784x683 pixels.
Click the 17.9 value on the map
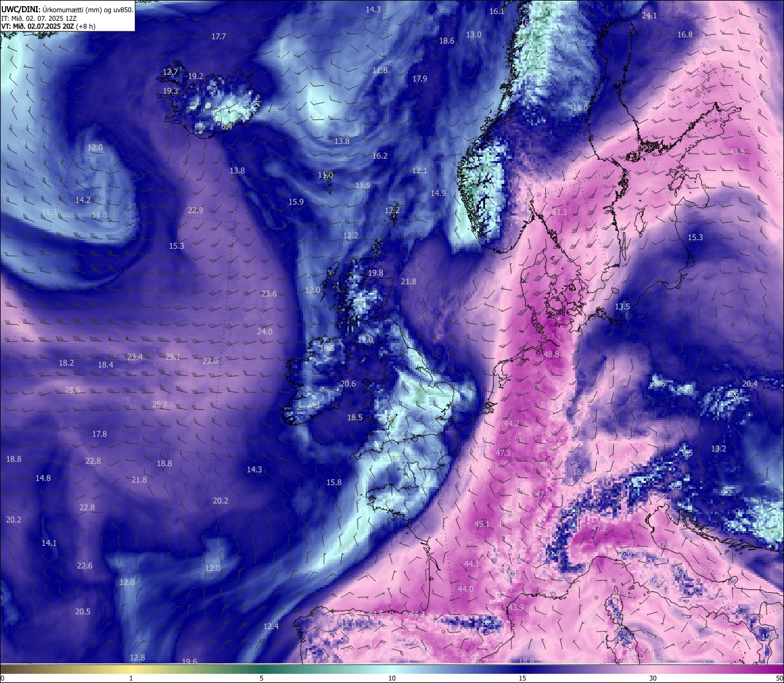pyautogui.click(x=420, y=79)
